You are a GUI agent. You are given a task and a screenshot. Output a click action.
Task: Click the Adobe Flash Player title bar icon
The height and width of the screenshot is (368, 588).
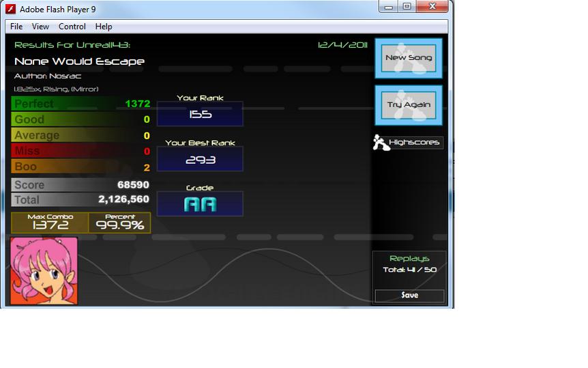(x=10, y=9)
